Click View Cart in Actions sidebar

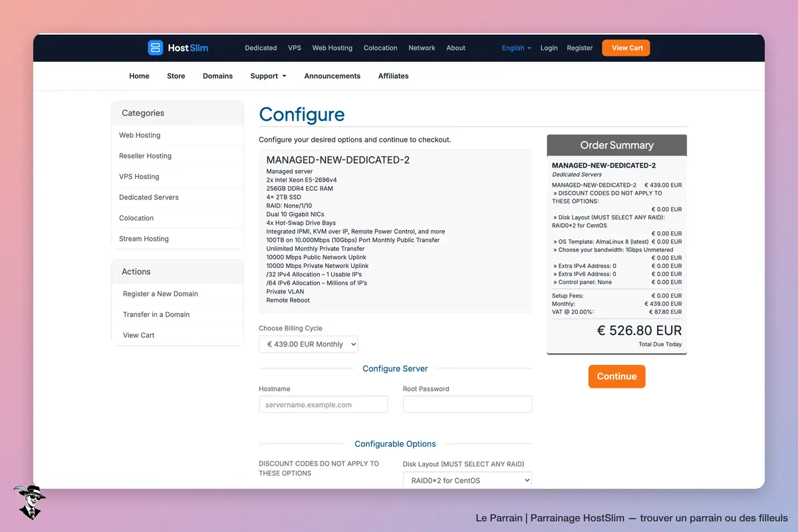pos(177,335)
